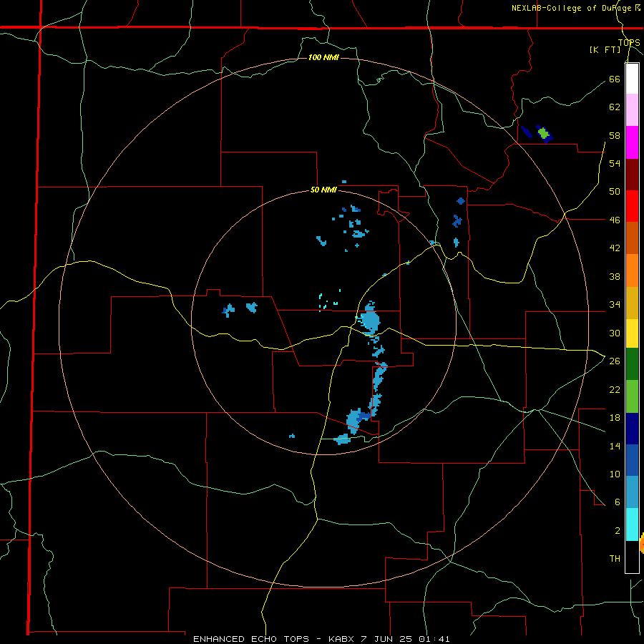Click the 'ENHANCED ECHO TOPS' caption text
This screenshot has height=644, width=644.
coord(251,639)
